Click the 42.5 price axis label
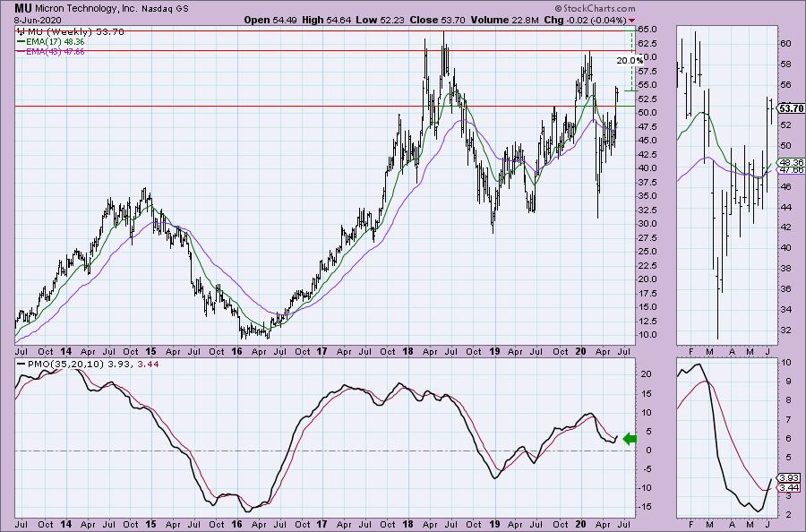This screenshot has width=806, height=532. pos(647,155)
